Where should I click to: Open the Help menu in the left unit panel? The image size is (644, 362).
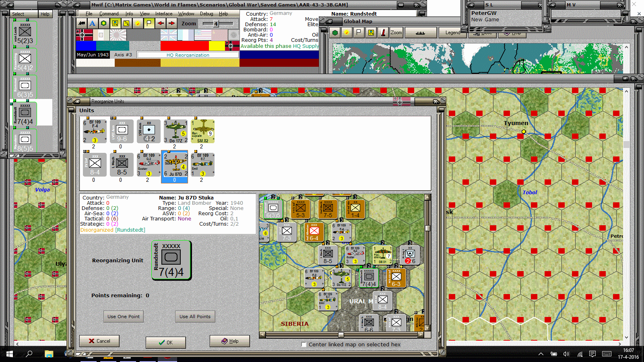pos(45,14)
